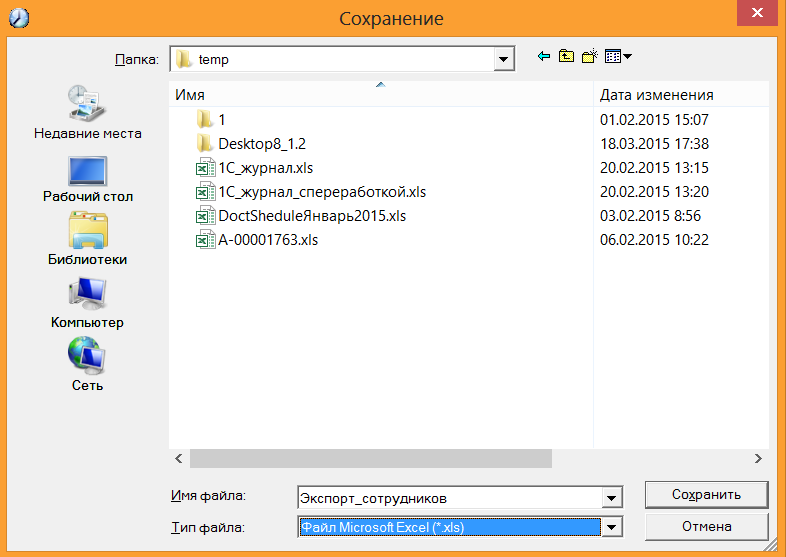
Task: Select Excel icon of DoctSheduleЯнварь2015.xls
Action: point(206,216)
